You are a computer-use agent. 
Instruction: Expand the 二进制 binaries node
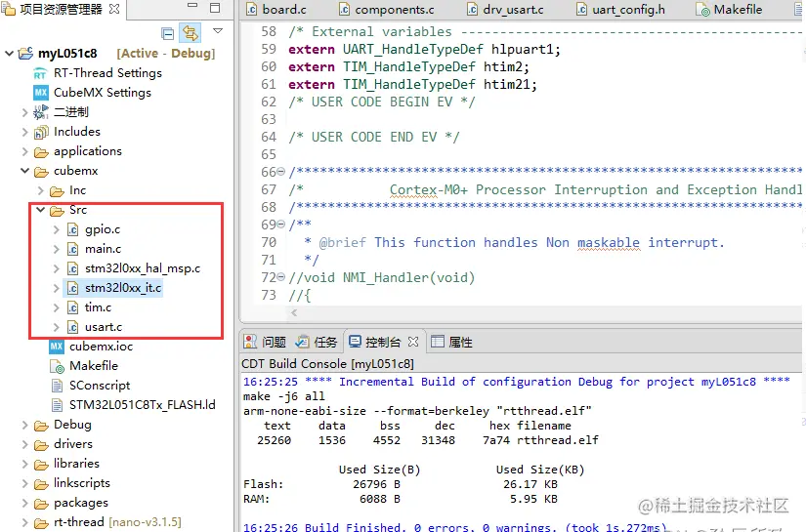pos(24,112)
